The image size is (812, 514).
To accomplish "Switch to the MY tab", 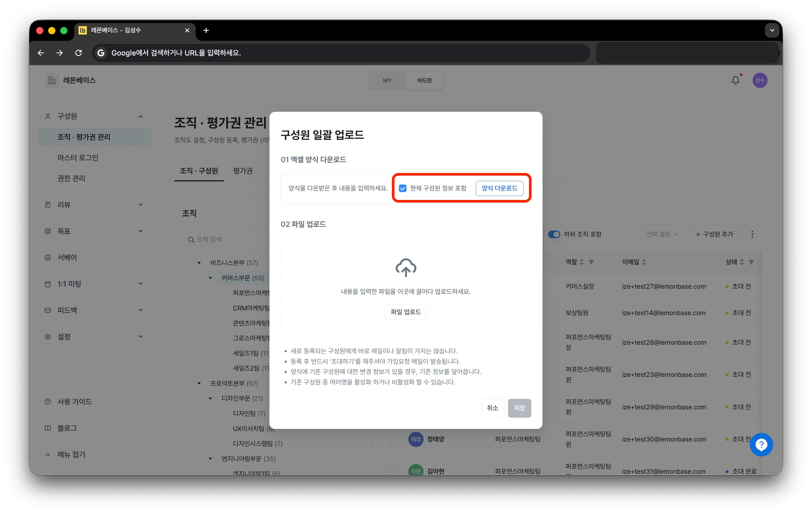I will point(387,80).
